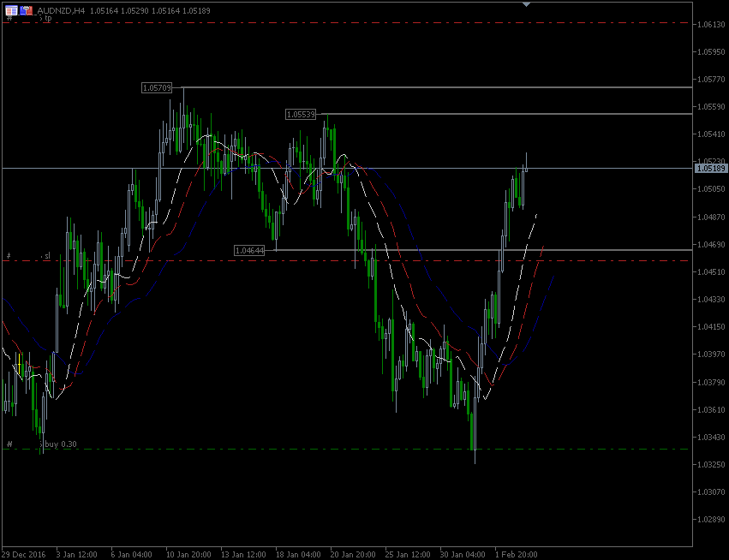
Task: Click the '13 Jan 12:00' time axis label
Action: pos(243,554)
